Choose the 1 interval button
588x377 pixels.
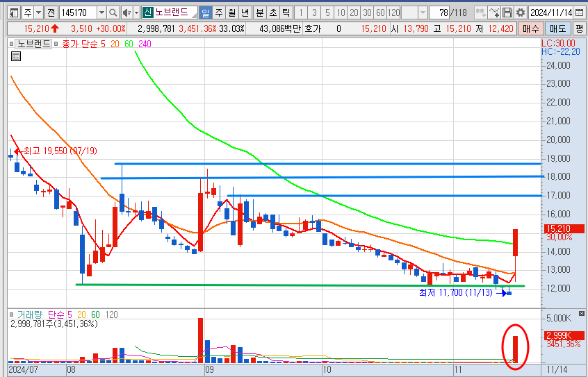(300, 13)
